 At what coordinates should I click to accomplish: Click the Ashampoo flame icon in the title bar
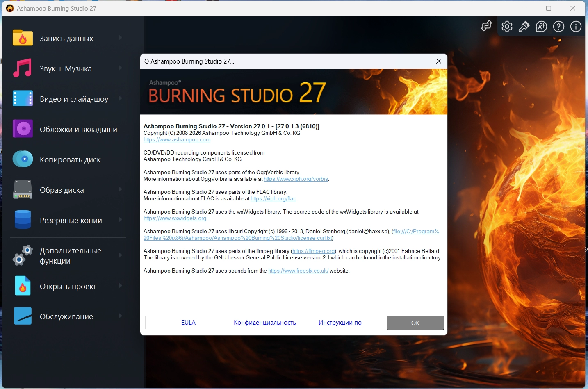coord(10,8)
